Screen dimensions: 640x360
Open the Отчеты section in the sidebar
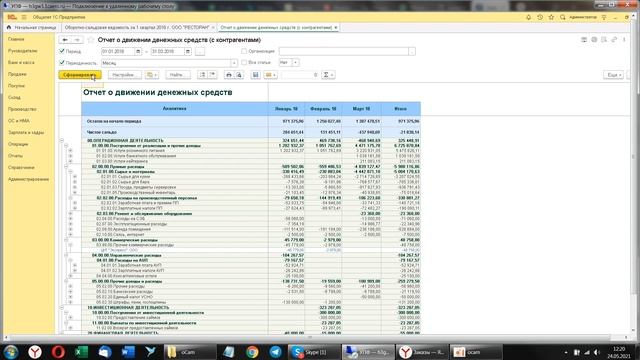point(16,156)
